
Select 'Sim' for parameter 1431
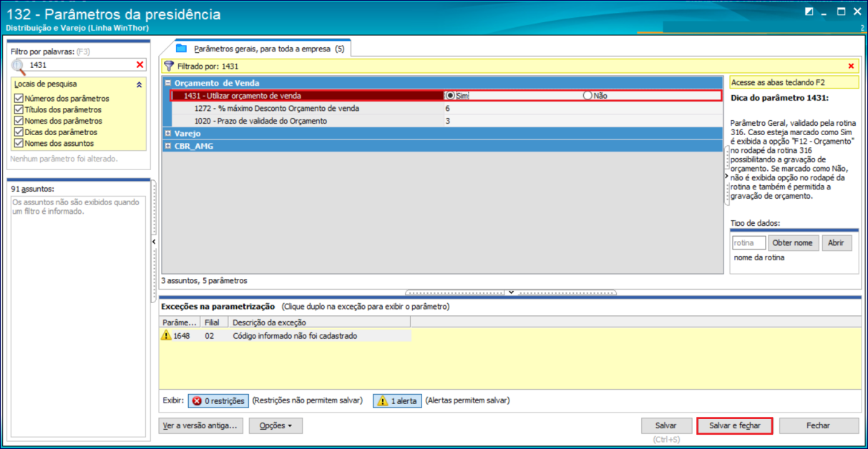pos(450,96)
